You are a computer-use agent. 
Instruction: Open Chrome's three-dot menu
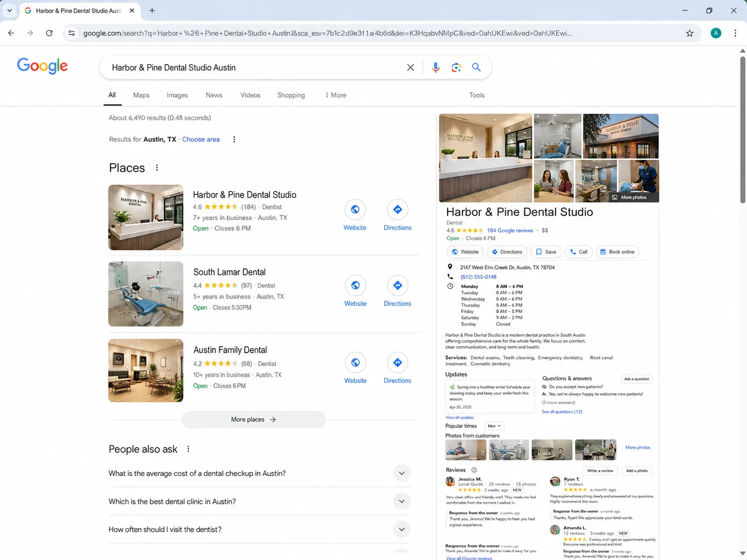click(735, 33)
